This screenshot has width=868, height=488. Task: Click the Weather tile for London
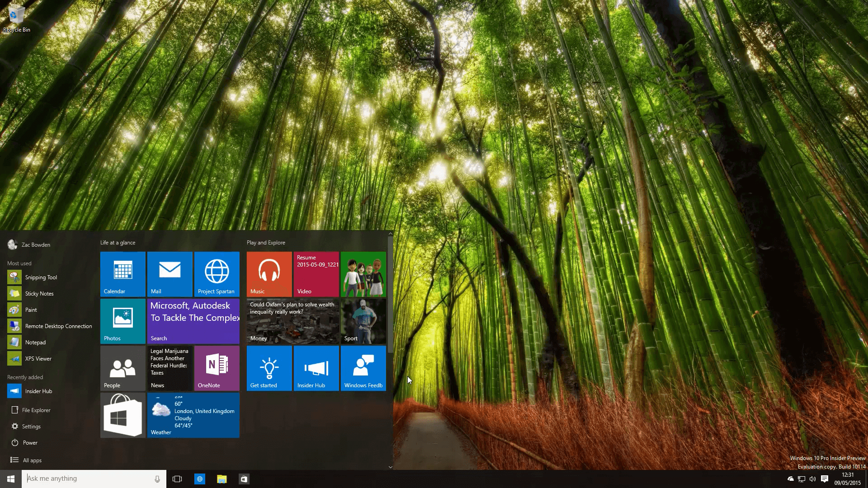pyautogui.click(x=194, y=415)
